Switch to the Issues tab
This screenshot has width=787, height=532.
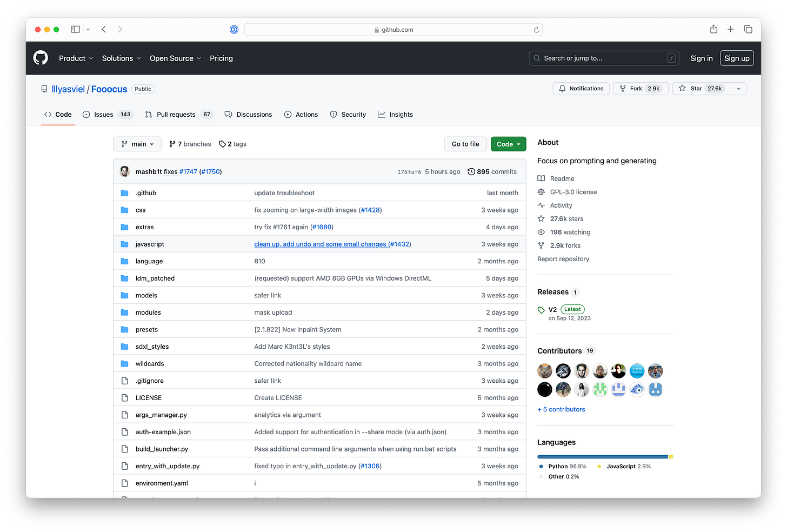tap(107, 115)
